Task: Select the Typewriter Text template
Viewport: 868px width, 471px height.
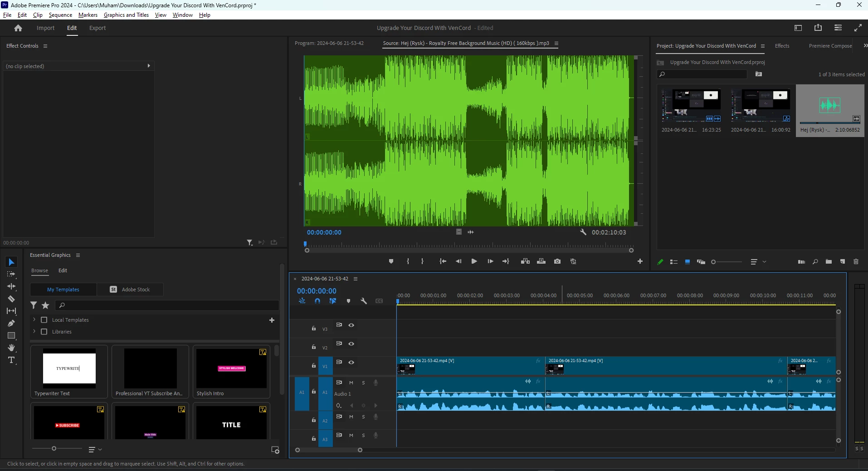Action: click(69, 372)
